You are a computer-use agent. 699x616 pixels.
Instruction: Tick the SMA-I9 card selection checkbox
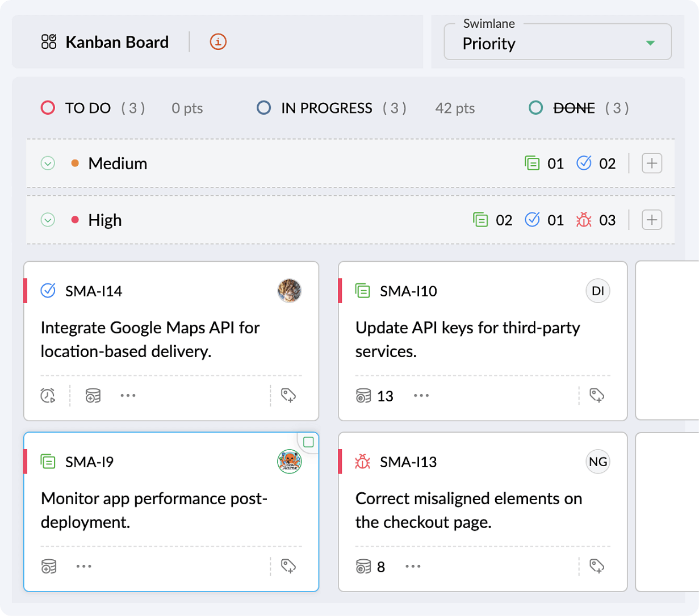308,442
